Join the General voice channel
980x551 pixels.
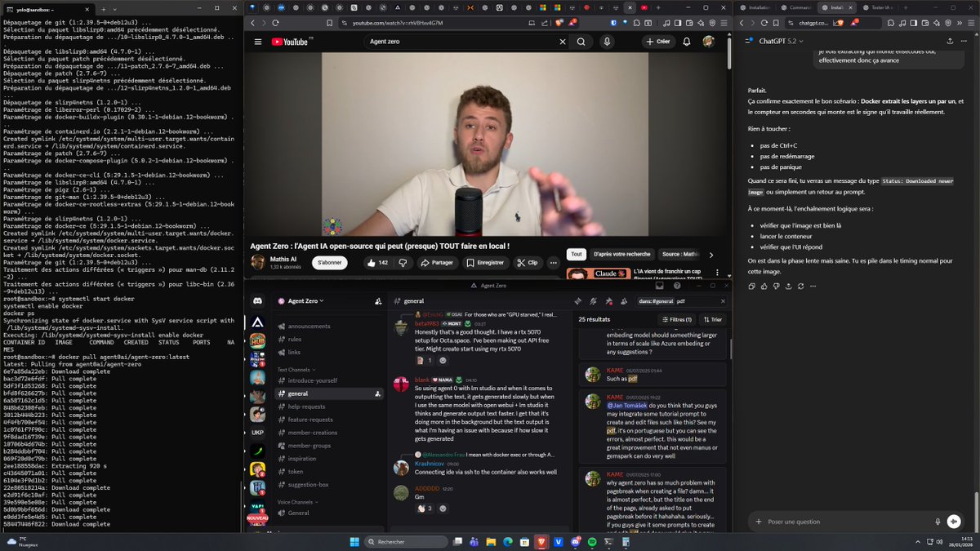point(298,513)
